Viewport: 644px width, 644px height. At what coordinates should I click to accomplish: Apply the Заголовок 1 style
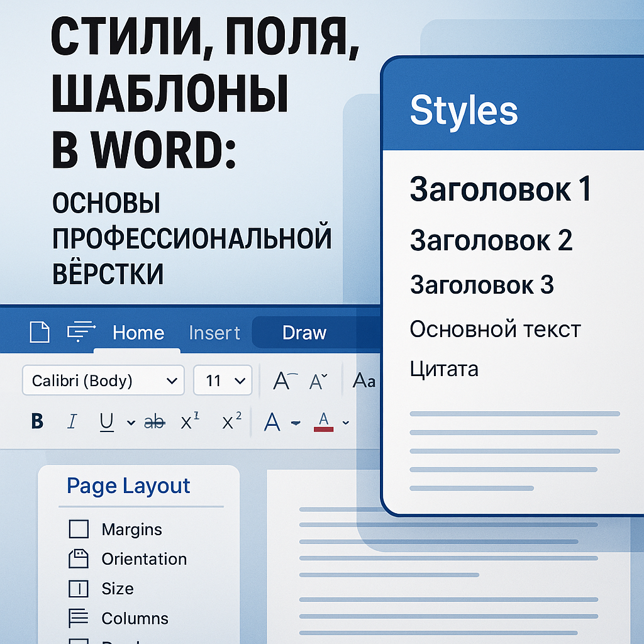501,189
